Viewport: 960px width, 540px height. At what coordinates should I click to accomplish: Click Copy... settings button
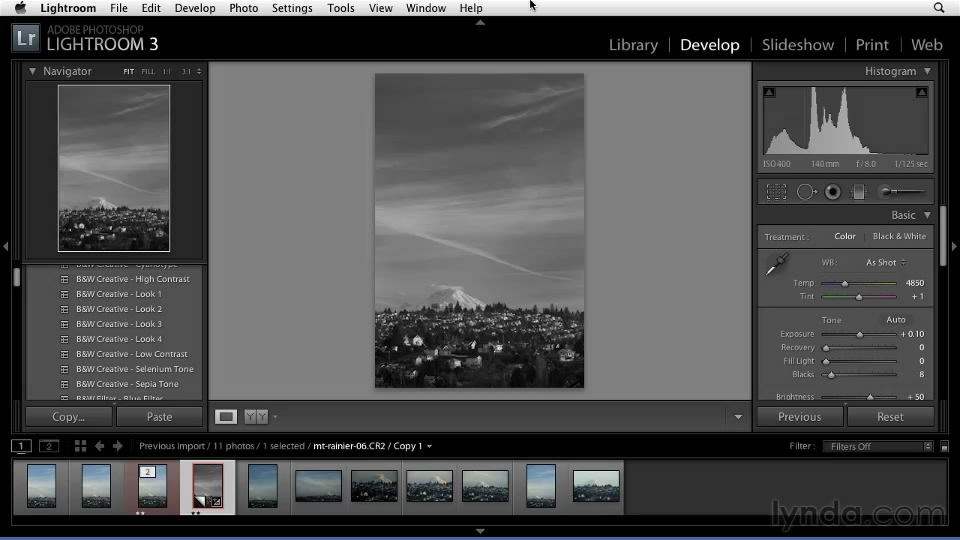[69, 417]
